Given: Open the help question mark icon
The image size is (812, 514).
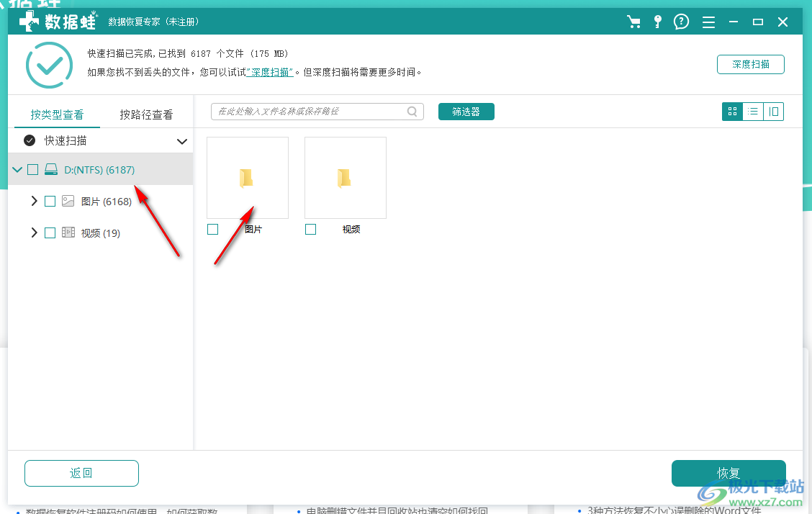Looking at the screenshot, I should (x=681, y=22).
